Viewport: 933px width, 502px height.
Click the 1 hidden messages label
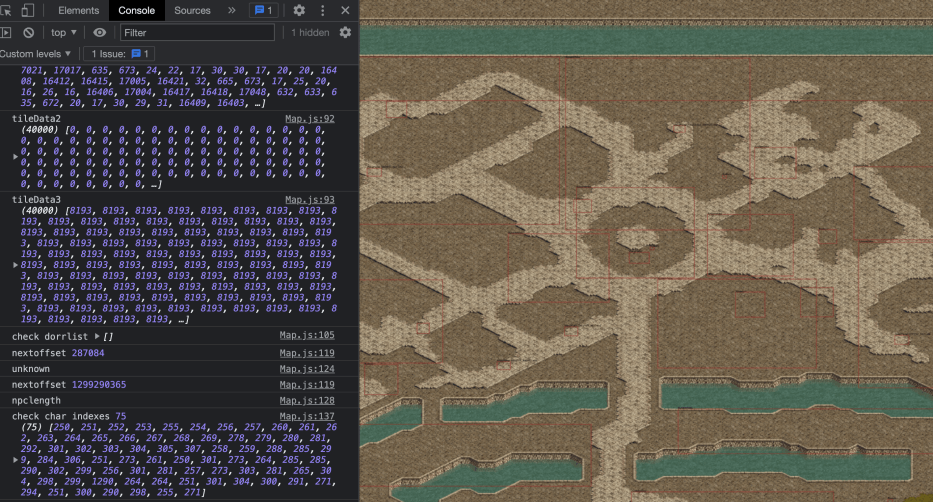click(x=310, y=33)
